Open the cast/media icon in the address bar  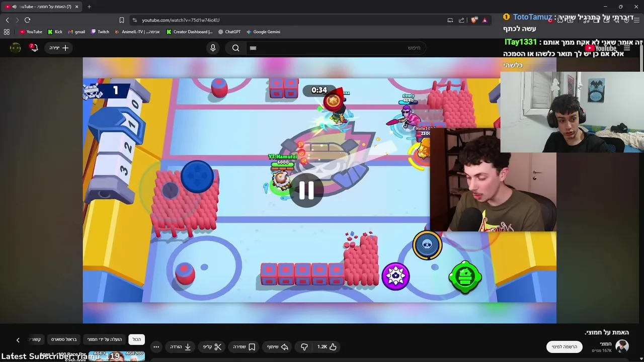[x=450, y=20]
